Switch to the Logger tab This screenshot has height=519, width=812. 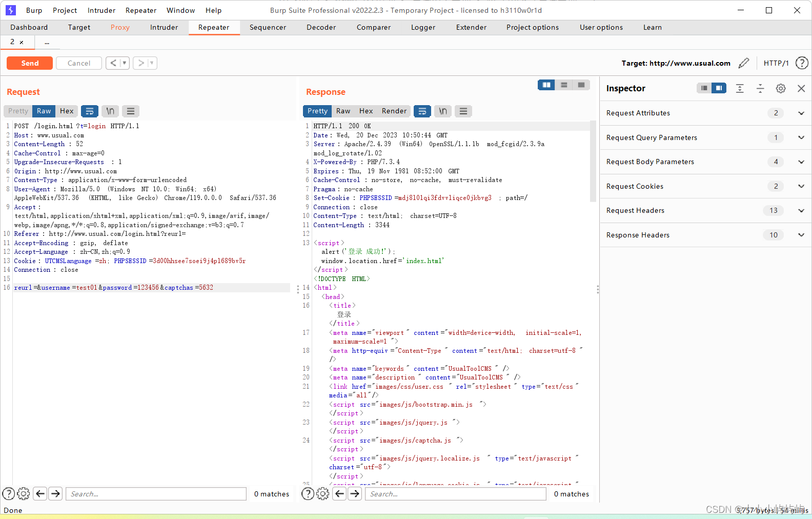[423, 27]
